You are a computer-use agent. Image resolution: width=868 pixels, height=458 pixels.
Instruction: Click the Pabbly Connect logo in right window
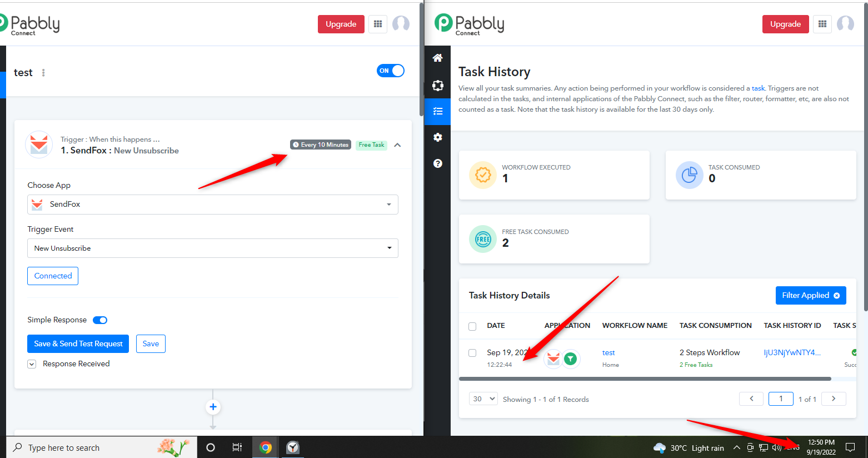[x=470, y=24]
